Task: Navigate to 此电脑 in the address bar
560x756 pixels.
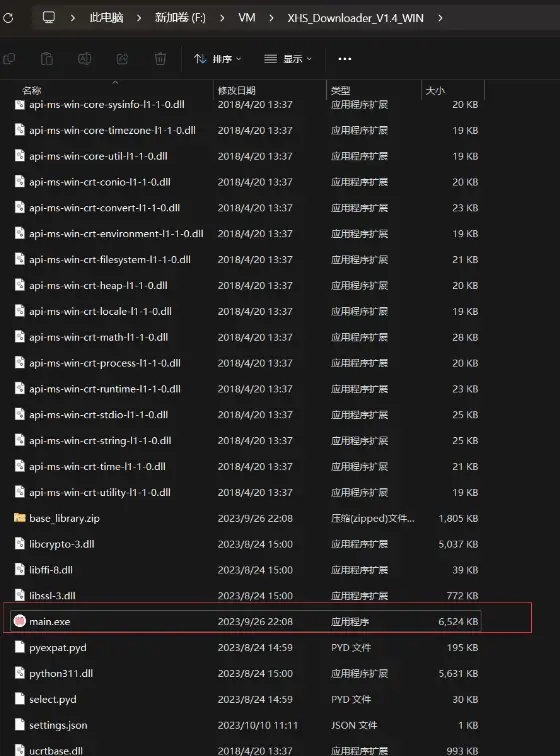Action: coord(106,18)
